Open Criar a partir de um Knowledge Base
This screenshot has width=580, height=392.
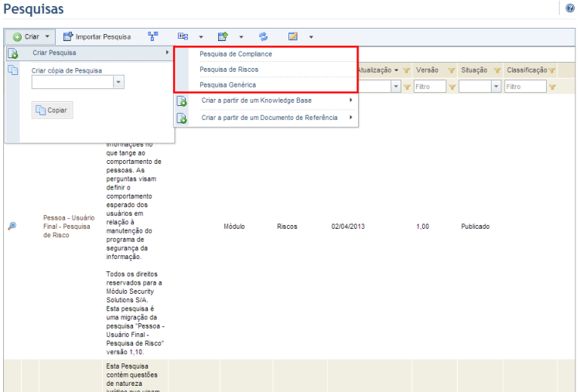click(x=256, y=101)
